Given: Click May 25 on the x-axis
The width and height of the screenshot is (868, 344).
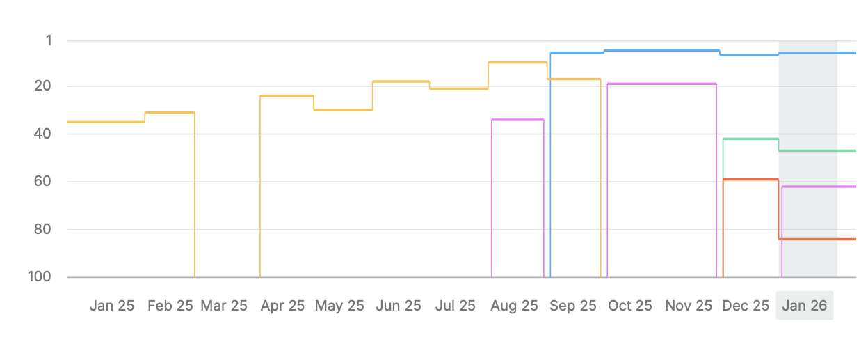Looking at the screenshot, I should [x=339, y=306].
